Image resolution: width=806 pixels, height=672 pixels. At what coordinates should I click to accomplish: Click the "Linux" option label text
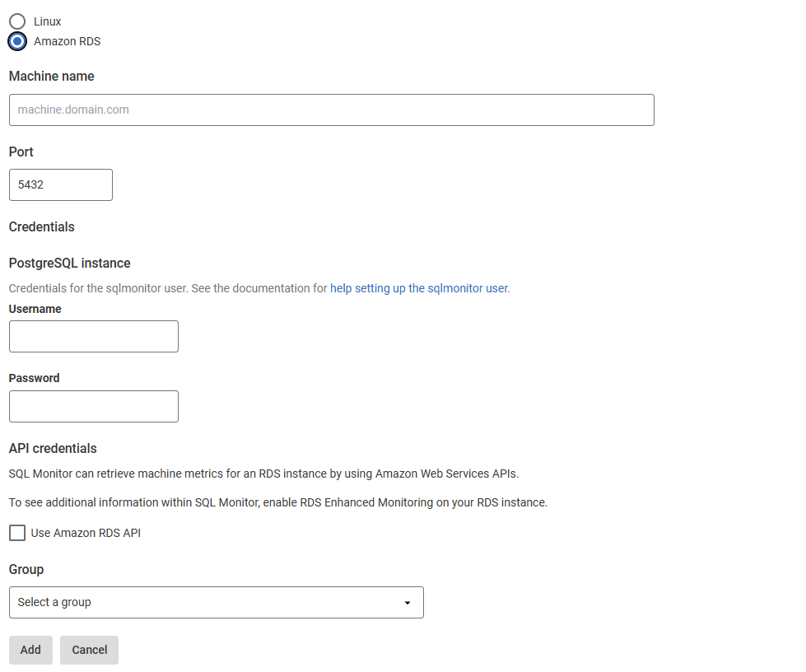[47, 21]
